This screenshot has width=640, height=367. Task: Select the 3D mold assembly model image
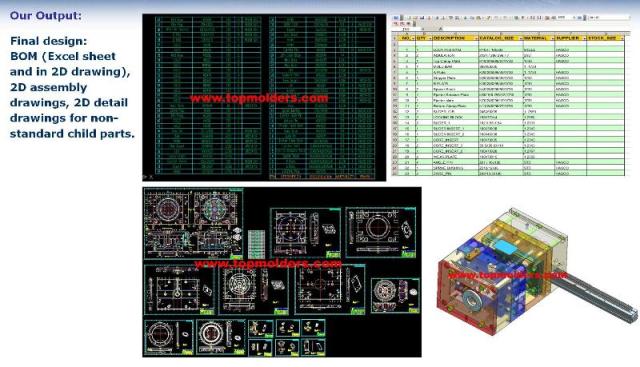click(536, 271)
